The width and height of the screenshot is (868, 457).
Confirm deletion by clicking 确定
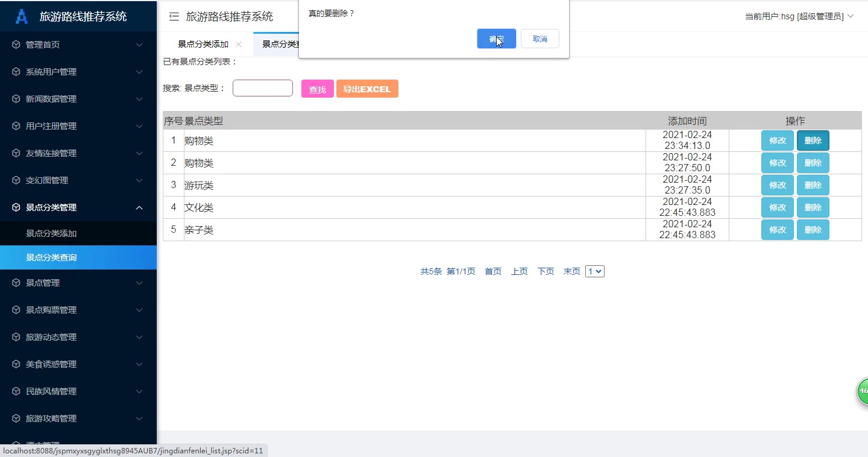pyautogui.click(x=496, y=39)
